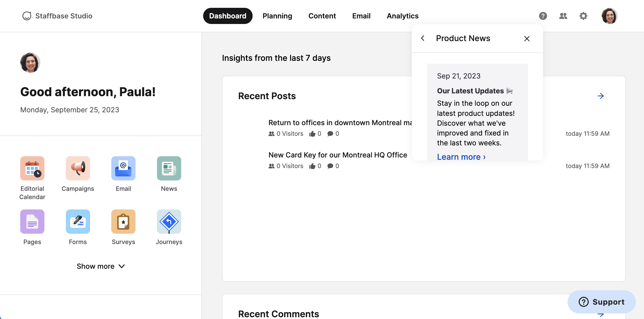
Task: Click the help question mark icon
Action: point(543,16)
